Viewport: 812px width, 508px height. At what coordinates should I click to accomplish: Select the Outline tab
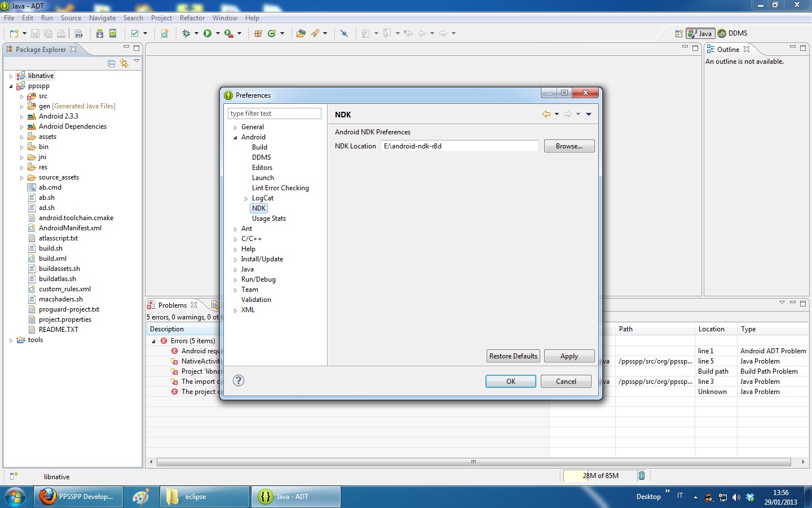pos(728,50)
